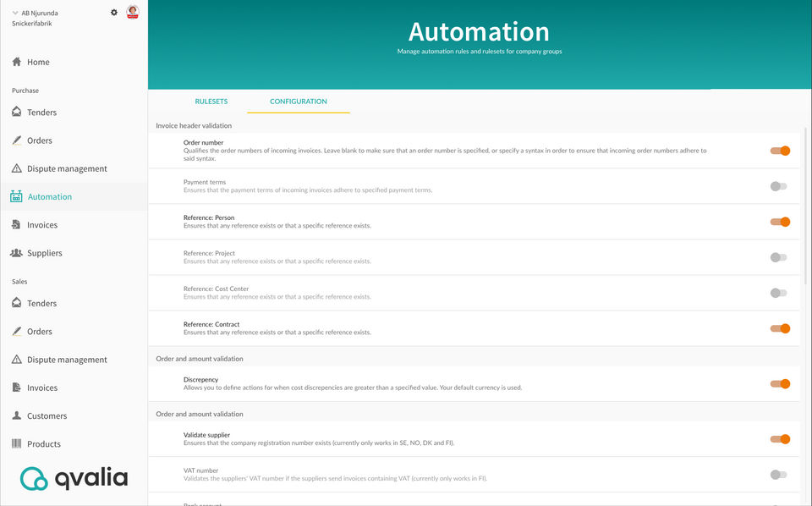Switch to the Rulesets tab
This screenshot has height=506, width=812.
click(211, 102)
